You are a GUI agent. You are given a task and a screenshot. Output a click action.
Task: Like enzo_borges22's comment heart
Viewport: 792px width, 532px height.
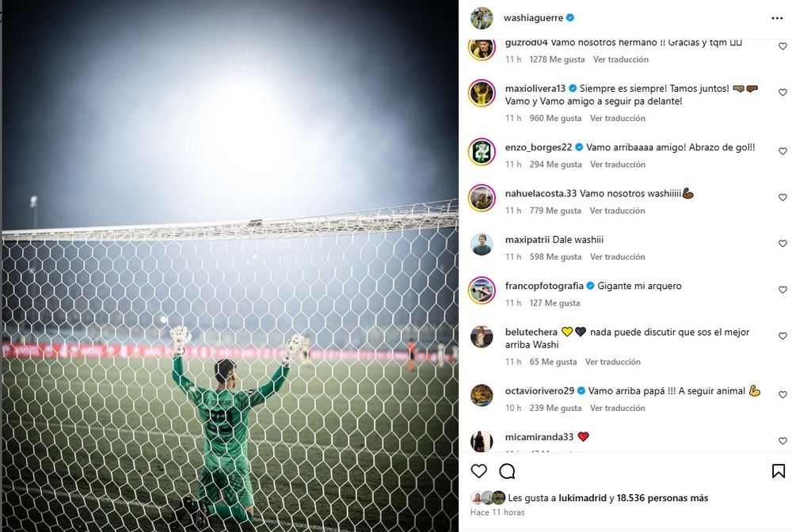tap(782, 151)
